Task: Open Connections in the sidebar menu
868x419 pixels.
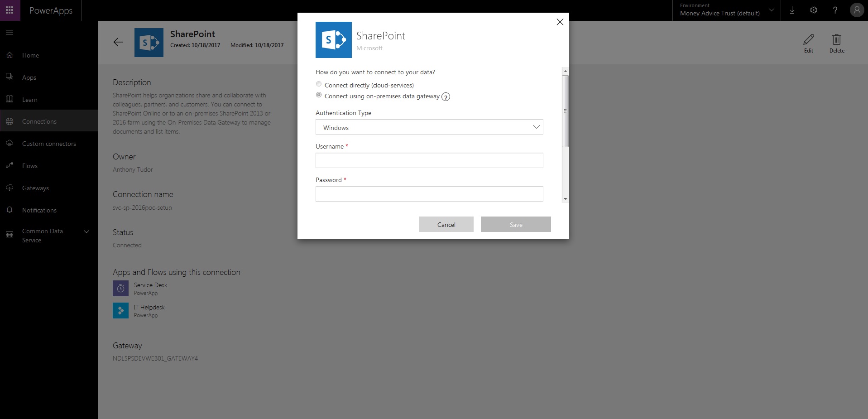Action: 39,121
